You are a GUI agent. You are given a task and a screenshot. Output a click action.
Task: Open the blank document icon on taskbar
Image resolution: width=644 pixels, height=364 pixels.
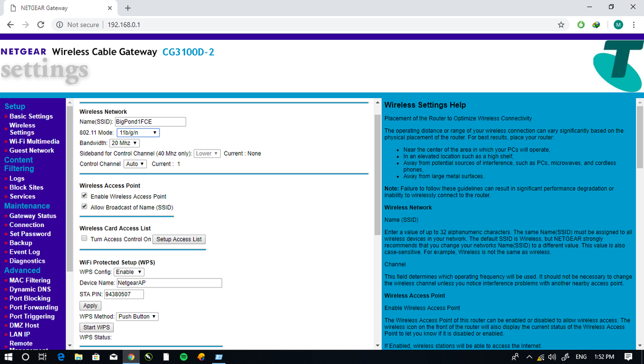(x=166, y=357)
